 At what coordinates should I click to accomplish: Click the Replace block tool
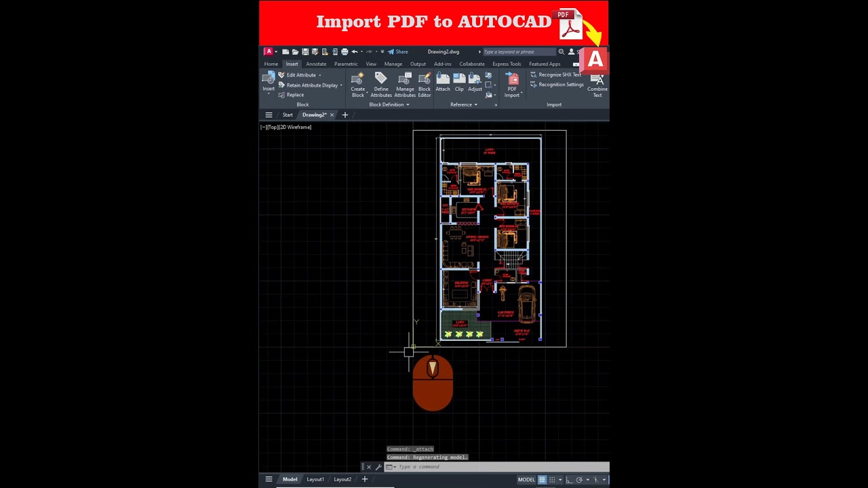291,95
